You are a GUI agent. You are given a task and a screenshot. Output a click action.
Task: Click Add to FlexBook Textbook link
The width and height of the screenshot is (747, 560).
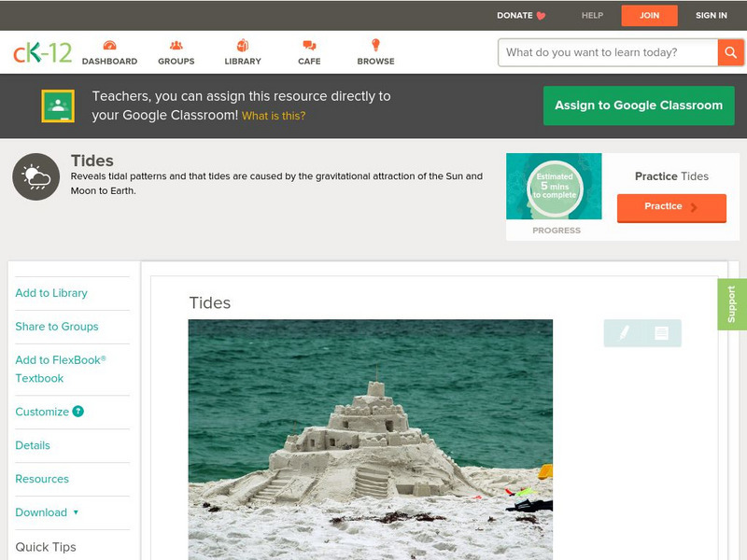(x=61, y=369)
